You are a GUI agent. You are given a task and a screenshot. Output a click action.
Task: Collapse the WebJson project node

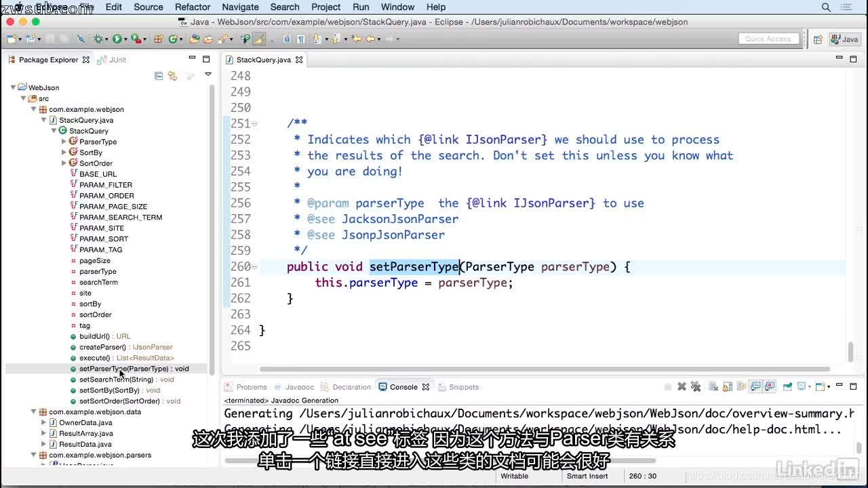pos(13,87)
